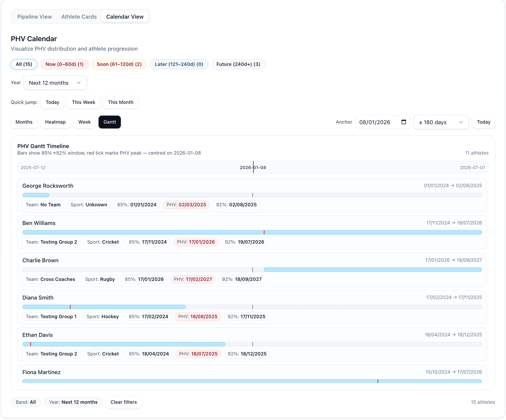
Task: Click Charlie Brown's blue Gantt bar
Action: point(373,270)
